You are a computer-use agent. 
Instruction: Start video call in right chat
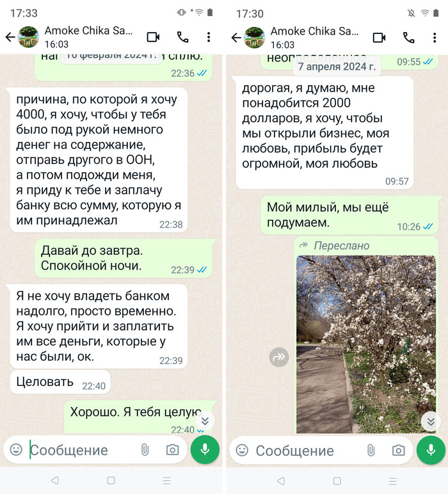380,38
